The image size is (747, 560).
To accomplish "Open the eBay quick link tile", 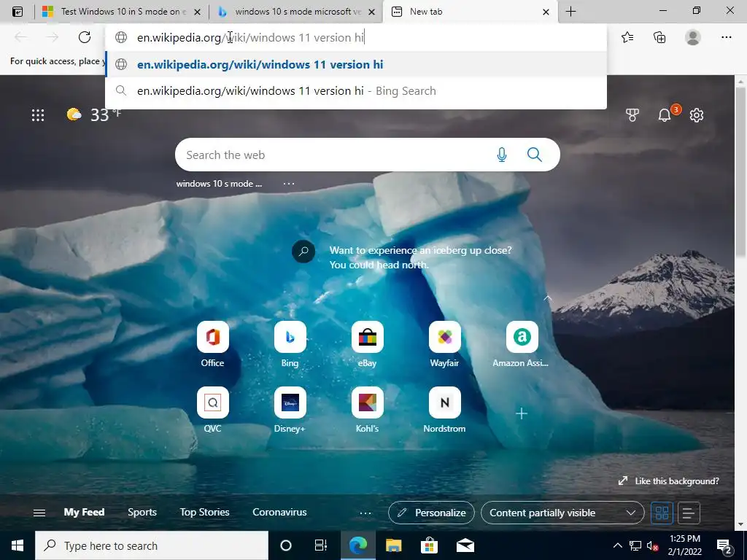I will tap(368, 344).
